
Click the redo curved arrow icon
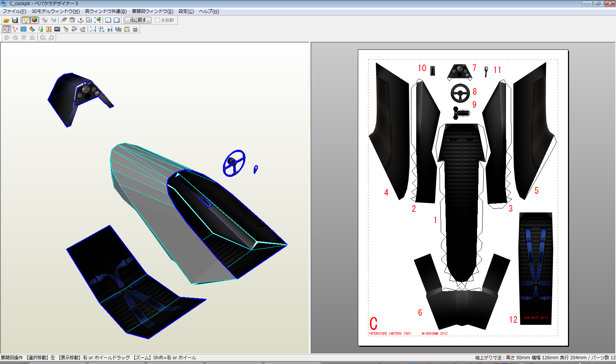82,29
